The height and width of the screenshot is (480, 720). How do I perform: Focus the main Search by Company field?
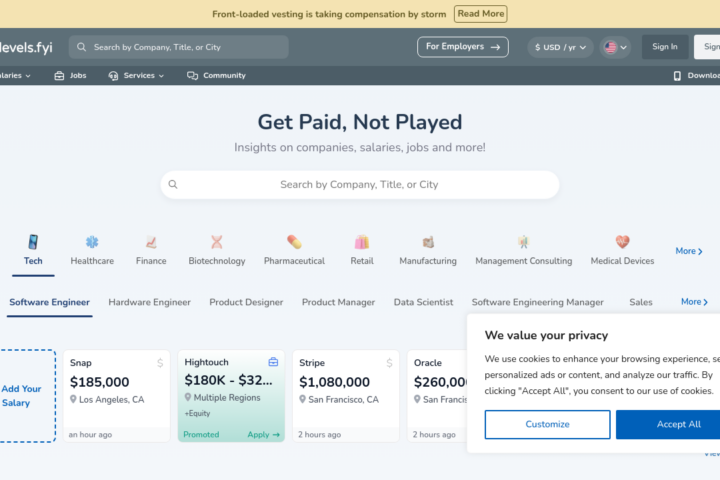click(x=360, y=185)
